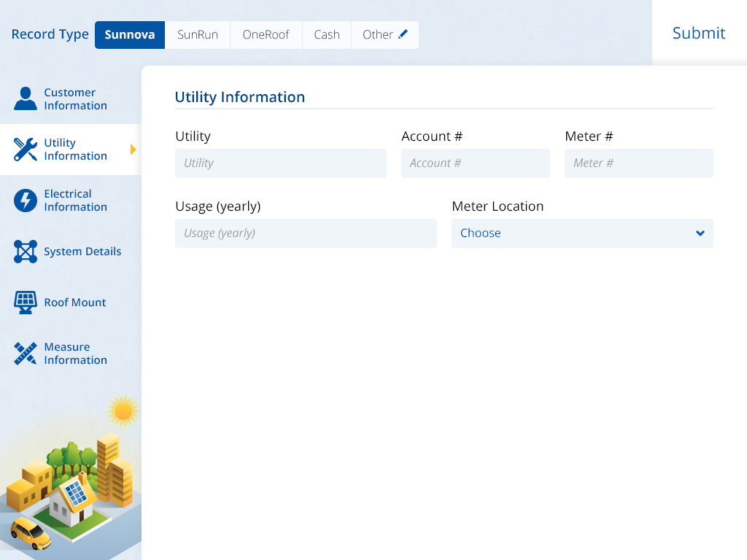Submit the form
The image size is (747, 560).
pos(699,33)
